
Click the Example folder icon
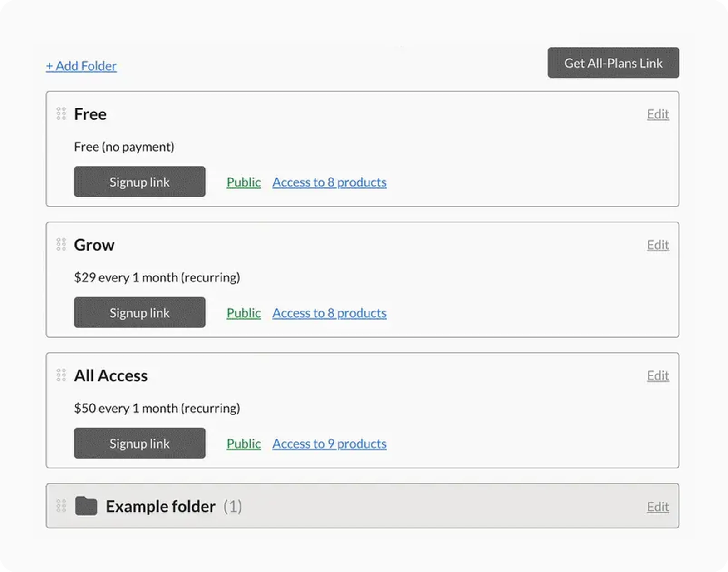click(x=86, y=506)
